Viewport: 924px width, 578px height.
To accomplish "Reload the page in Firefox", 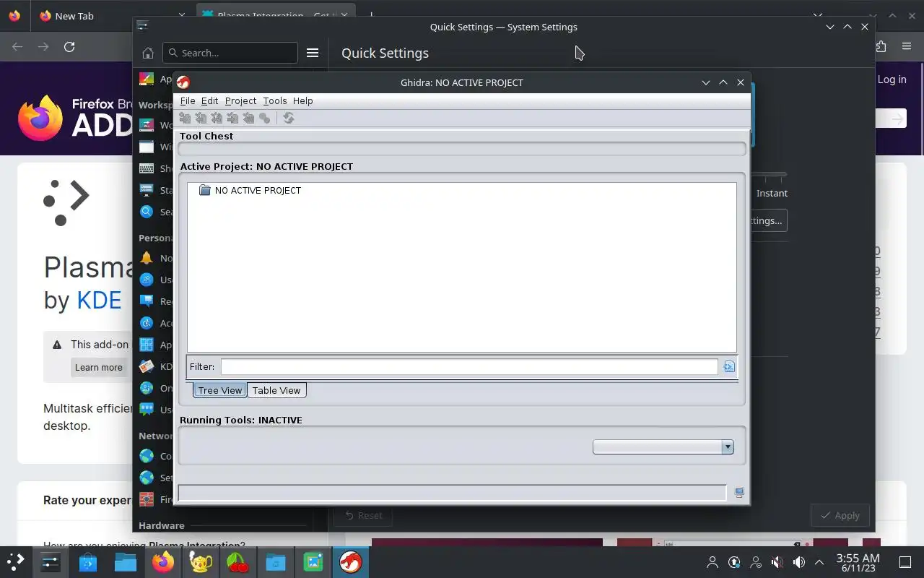I will click(69, 46).
